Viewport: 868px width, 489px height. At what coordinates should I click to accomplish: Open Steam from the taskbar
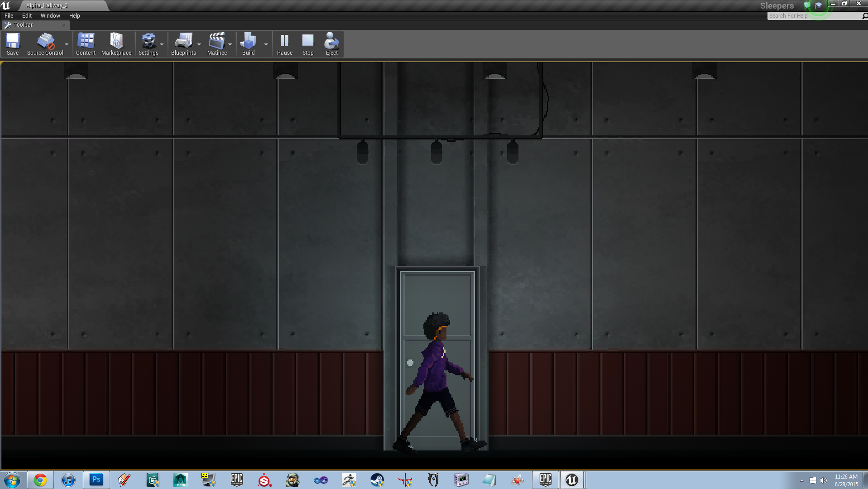coord(377,480)
